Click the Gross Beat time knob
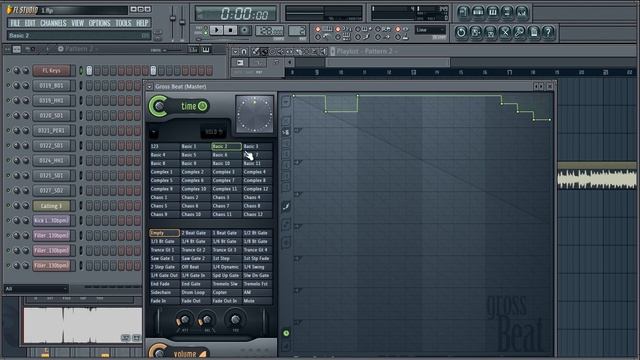Image resolution: width=640 pixels, height=360 pixels. pos(158,106)
